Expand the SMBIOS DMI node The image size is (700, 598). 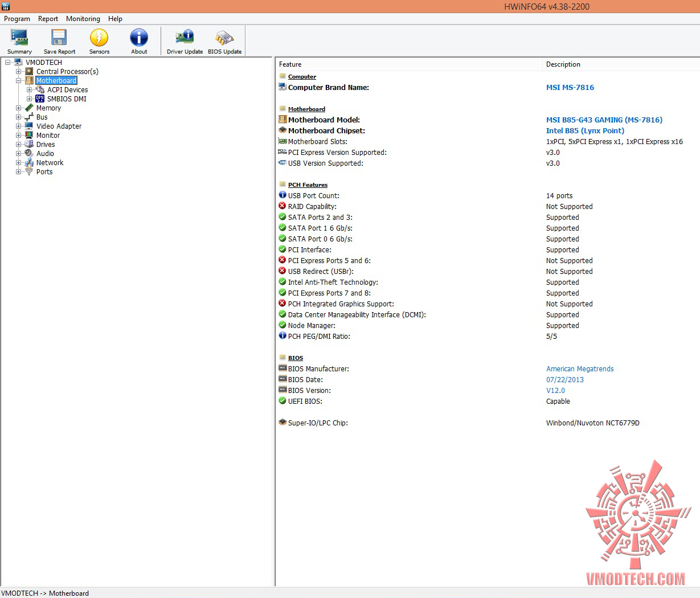tap(29, 99)
